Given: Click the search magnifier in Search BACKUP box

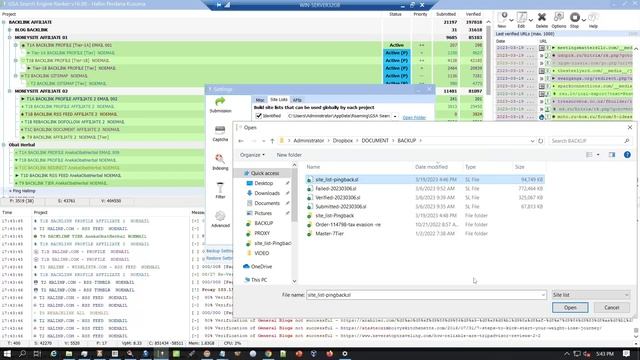Looking at the screenshot, I should 627,141.
